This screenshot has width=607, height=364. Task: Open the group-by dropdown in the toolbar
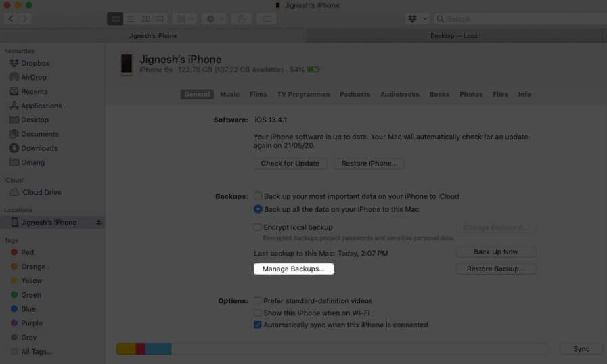[185, 18]
